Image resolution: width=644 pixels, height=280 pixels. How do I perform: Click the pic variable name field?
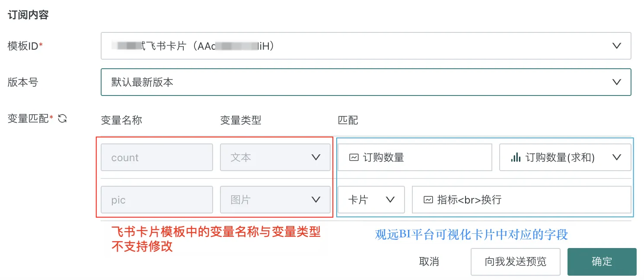pyautogui.click(x=156, y=200)
